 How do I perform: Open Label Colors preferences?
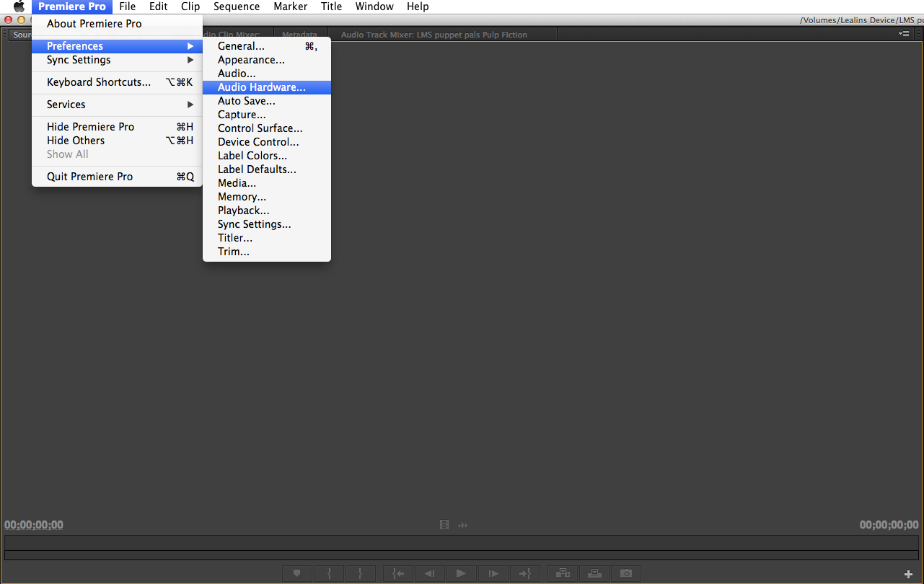(x=267, y=156)
